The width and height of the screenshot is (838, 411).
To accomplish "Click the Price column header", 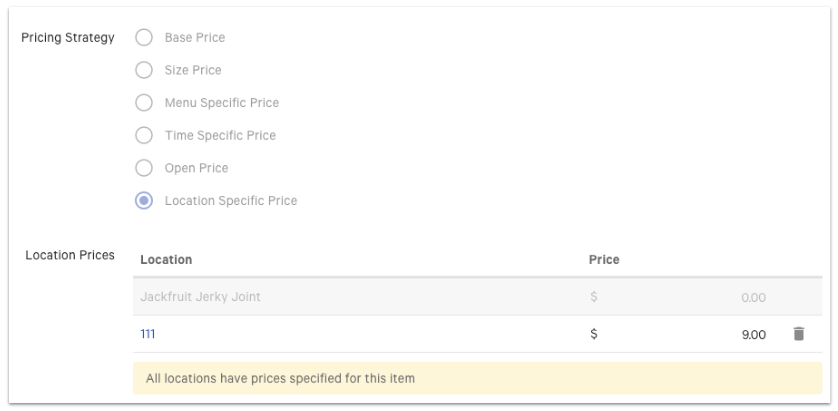I will (604, 259).
